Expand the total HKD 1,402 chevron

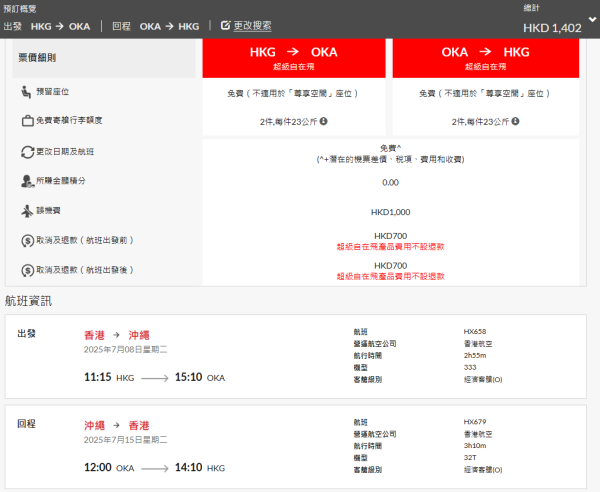coord(592,19)
